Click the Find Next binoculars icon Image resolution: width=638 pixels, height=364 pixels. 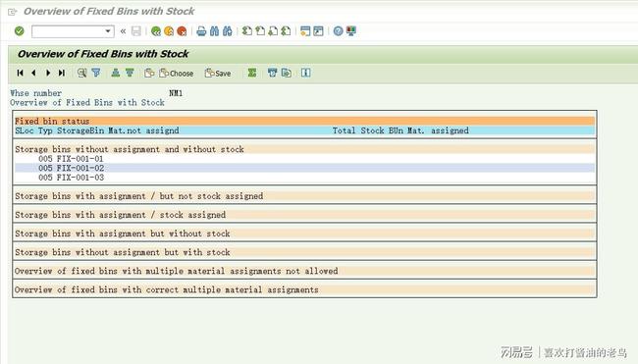[228, 31]
